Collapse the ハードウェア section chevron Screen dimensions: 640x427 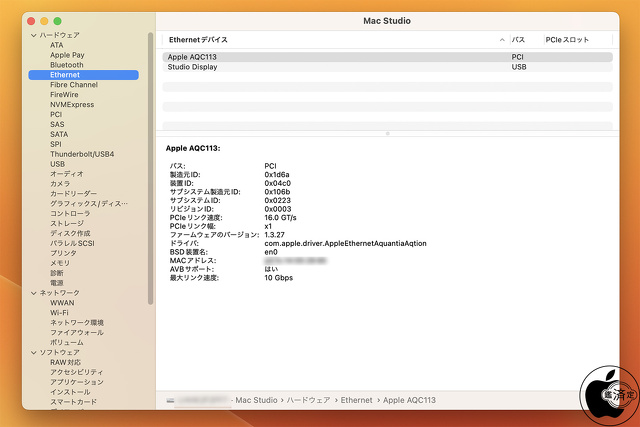coord(34,36)
